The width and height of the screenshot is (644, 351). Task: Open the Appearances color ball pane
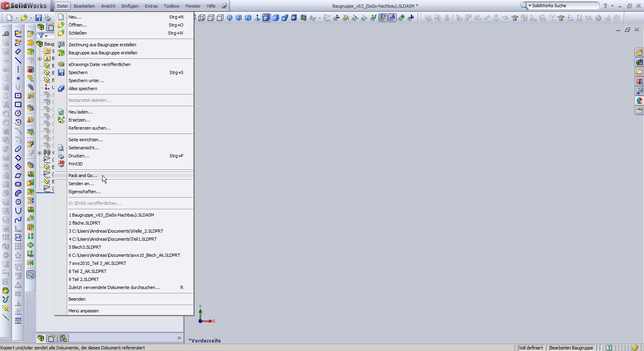click(x=639, y=101)
